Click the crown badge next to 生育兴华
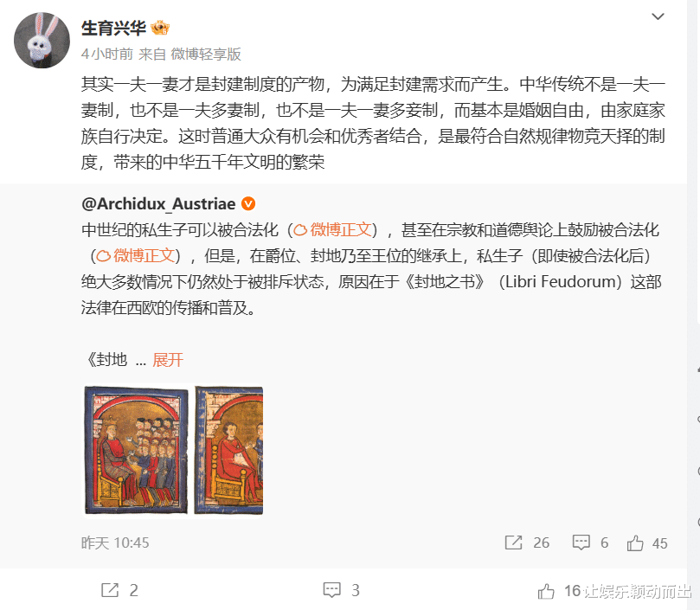Image resolution: width=700 pixels, height=610 pixels. click(x=160, y=29)
